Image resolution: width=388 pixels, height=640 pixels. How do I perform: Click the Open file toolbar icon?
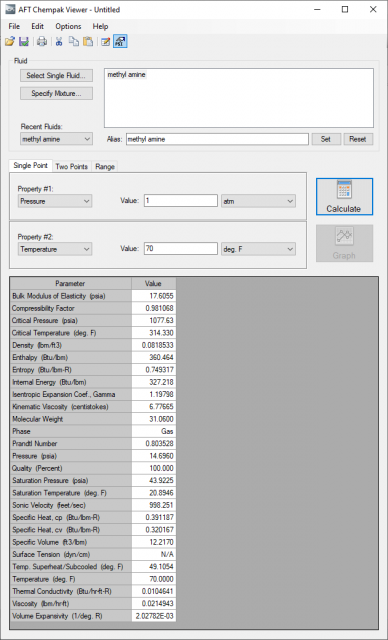click(10, 41)
